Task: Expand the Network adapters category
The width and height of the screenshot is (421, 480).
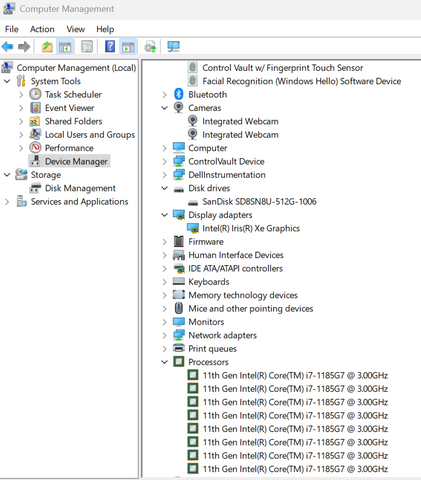Action: (x=164, y=335)
